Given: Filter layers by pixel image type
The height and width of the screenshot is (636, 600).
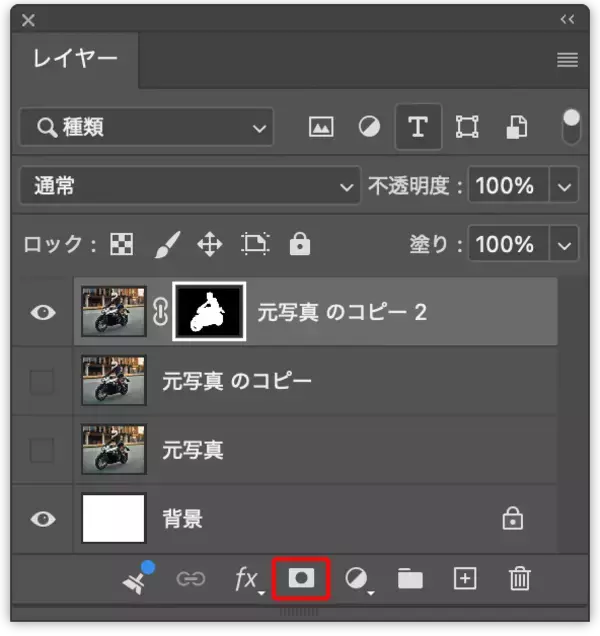Looking at the screenshot, I should [321, 127].
